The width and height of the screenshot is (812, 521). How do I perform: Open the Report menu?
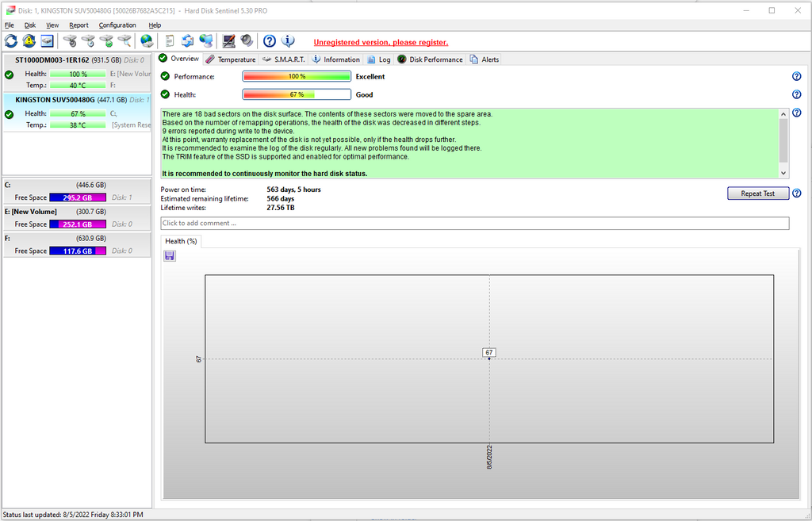tap(79, 25)
